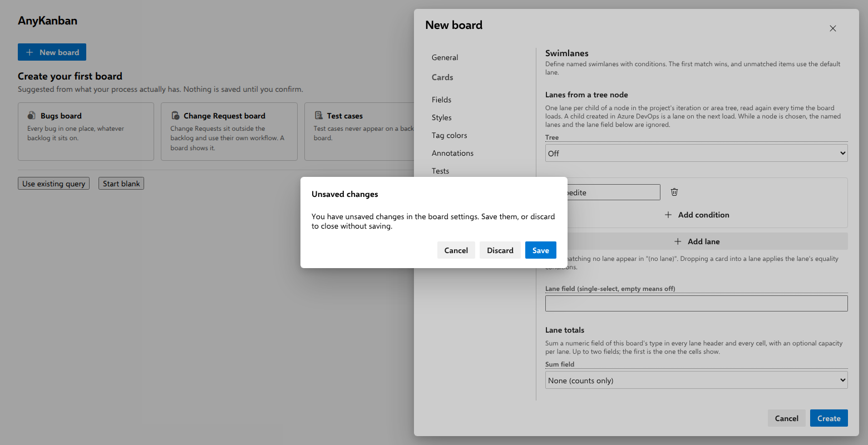This screenshot has height=445, width=868.
Task: Click Create in New board panel
Action: [829, 418]
